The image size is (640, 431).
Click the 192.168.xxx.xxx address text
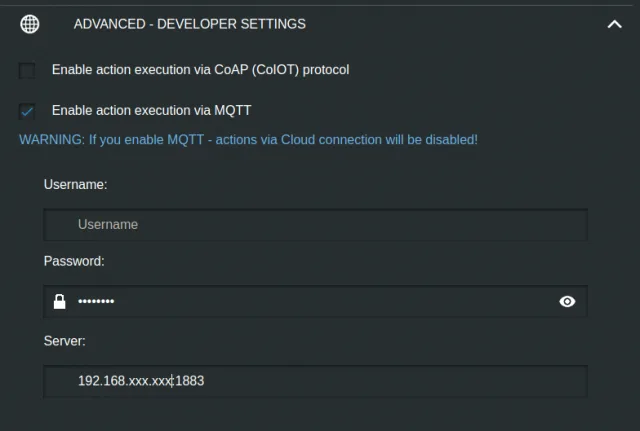pyautogui.click(x=123, y=381)
